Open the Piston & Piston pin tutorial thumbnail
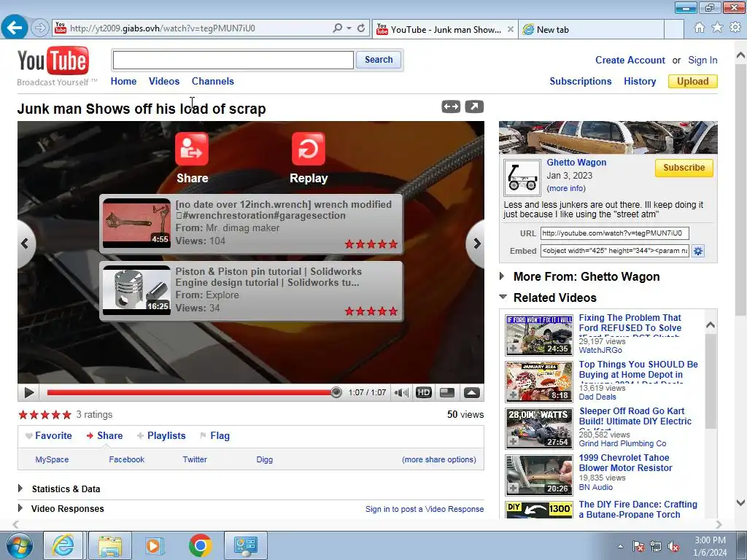This screenshot has width=747, height=560. pos(136,290)
